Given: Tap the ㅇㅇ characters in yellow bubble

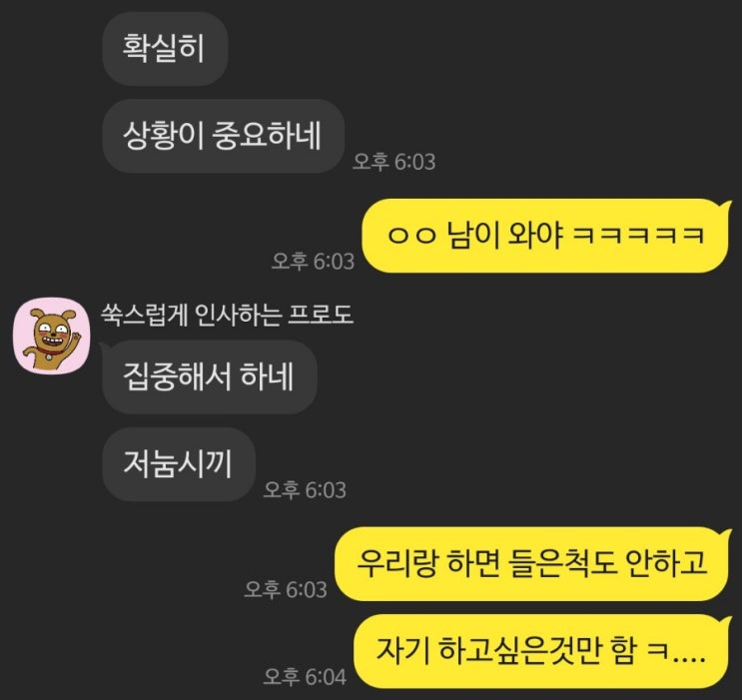Looking at the screenshot, I should point(411,237).
